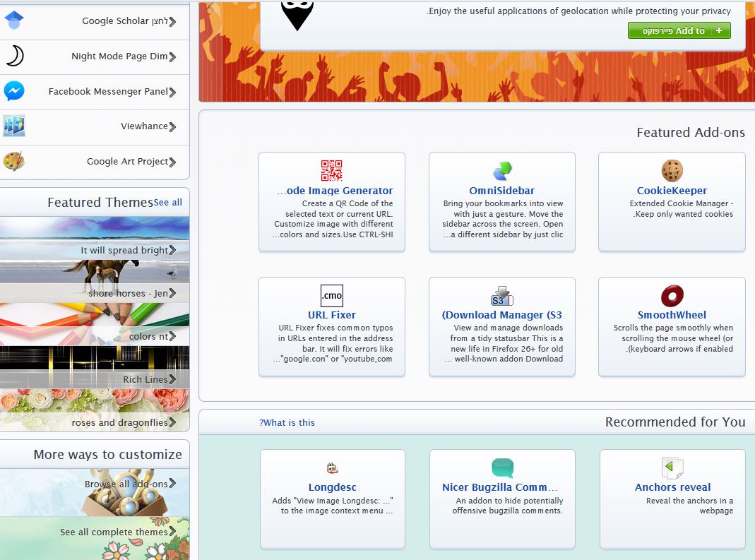
Task: Click See all featured themes link
Action: click(x=168, y=202)
